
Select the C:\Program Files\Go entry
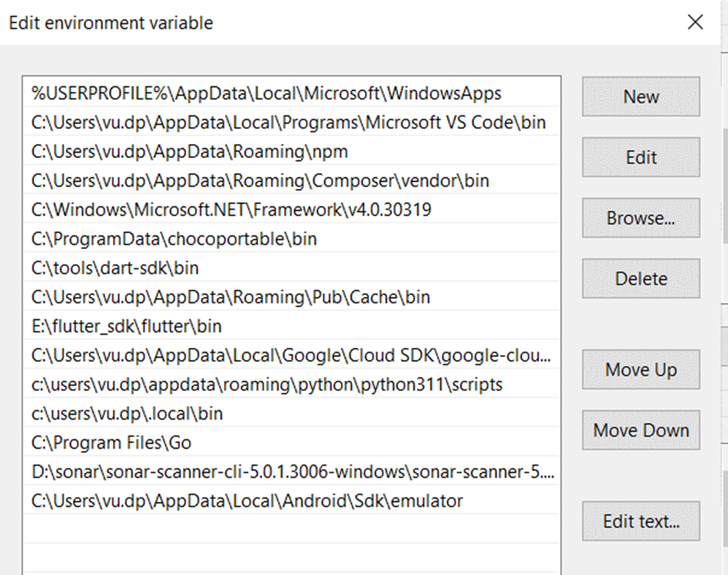112,443
